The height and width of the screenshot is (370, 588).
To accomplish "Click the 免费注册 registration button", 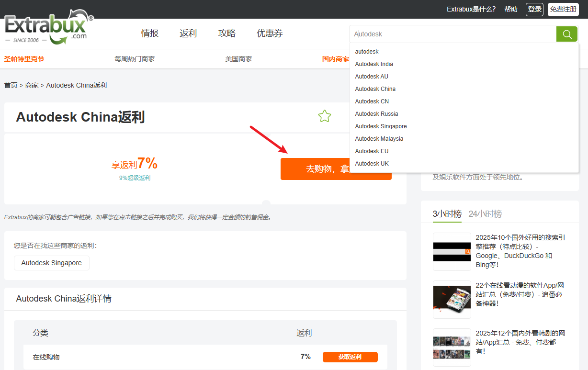I will [563, 9].
